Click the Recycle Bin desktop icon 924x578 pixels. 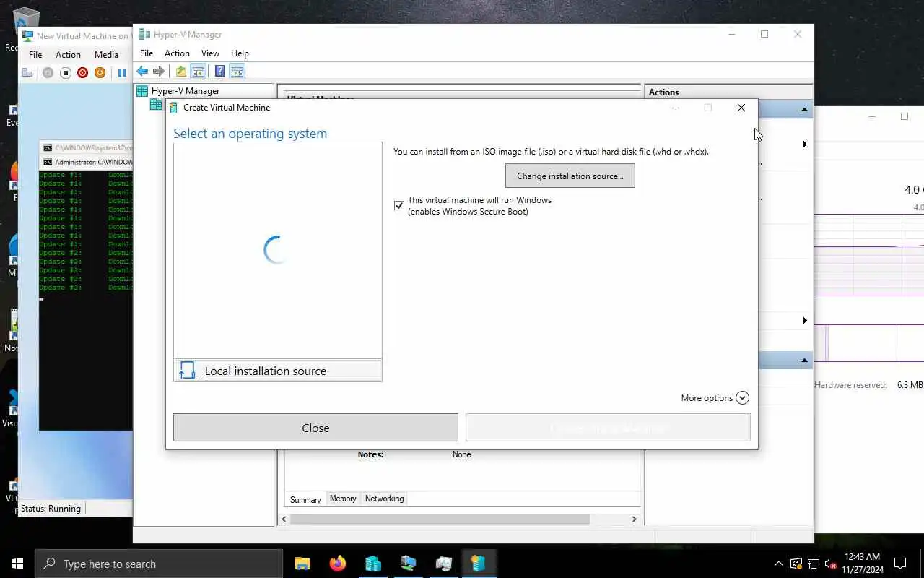tap(25, 20)
